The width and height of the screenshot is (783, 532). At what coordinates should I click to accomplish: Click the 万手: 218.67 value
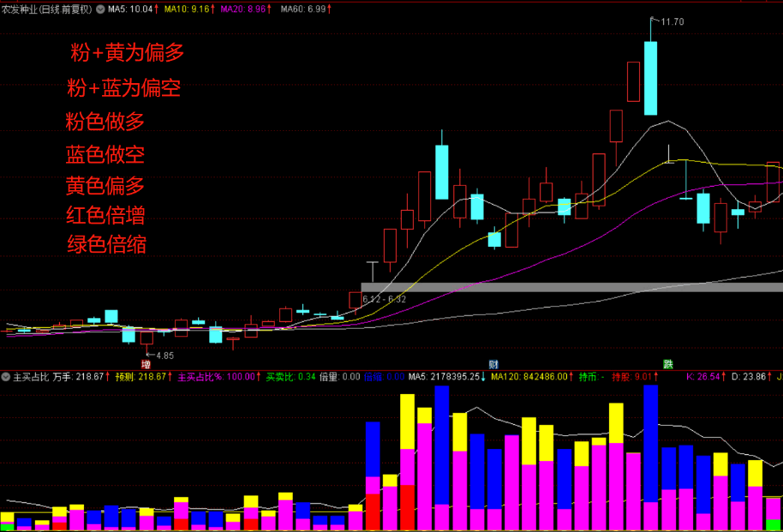[x=81, y=377]
